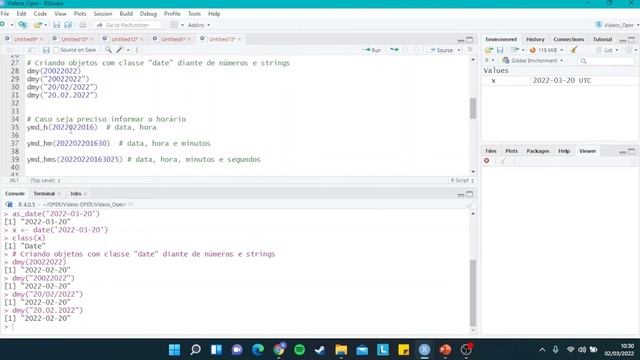Image resolution: width=640 pixels, height=360 pixels.
Task: Save workspace with Environment disk icon
Action: pyautogui.click(x=500, y=50)
